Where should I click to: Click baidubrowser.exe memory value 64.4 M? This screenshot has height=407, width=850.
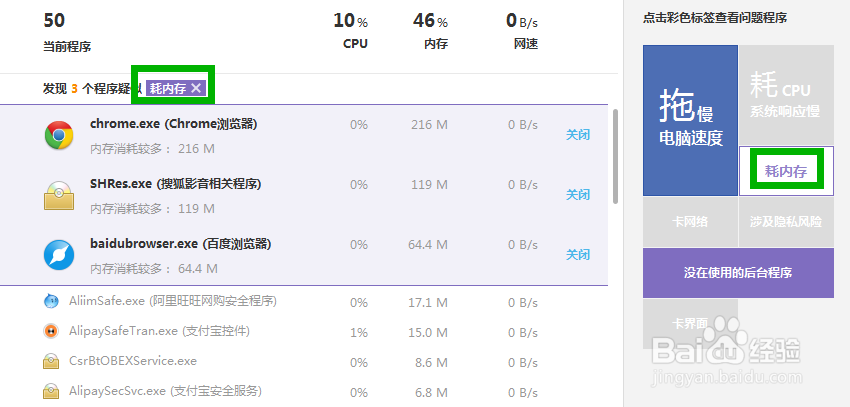428,245
